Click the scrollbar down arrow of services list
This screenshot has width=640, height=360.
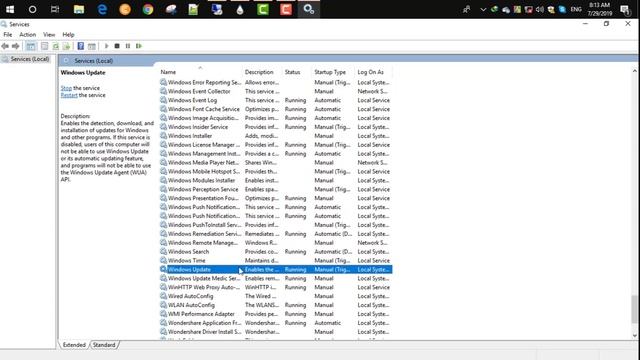634,336
